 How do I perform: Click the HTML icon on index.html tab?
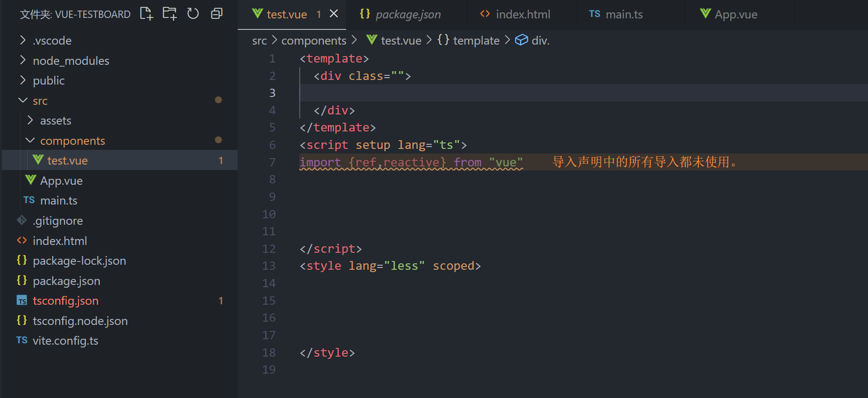(485, 14)
